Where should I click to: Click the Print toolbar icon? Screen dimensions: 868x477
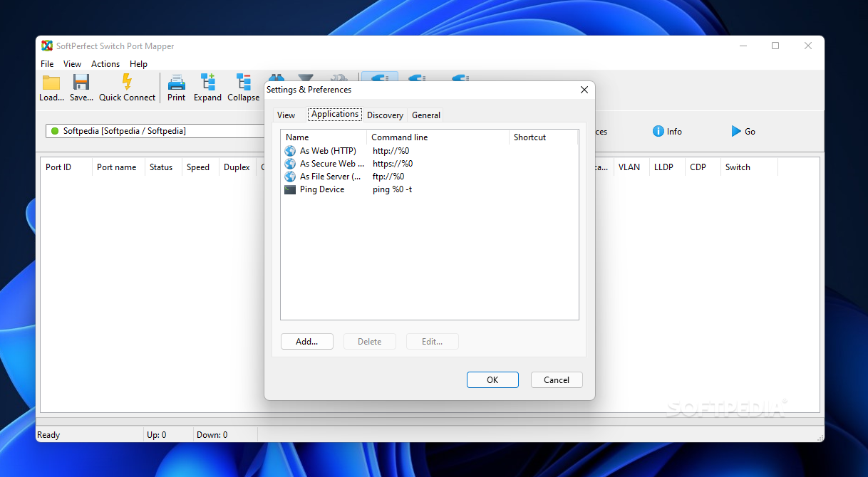tap(176, 82)
